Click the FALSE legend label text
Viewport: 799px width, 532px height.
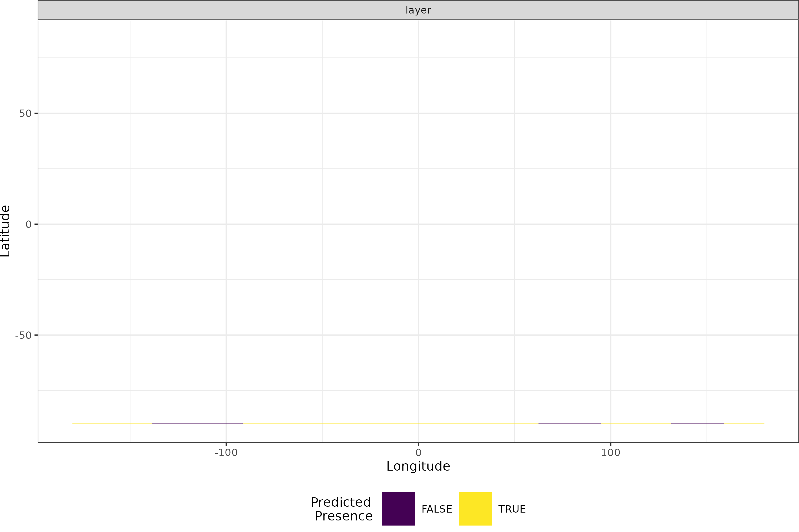pyautogui.click(x=436, y=509)
